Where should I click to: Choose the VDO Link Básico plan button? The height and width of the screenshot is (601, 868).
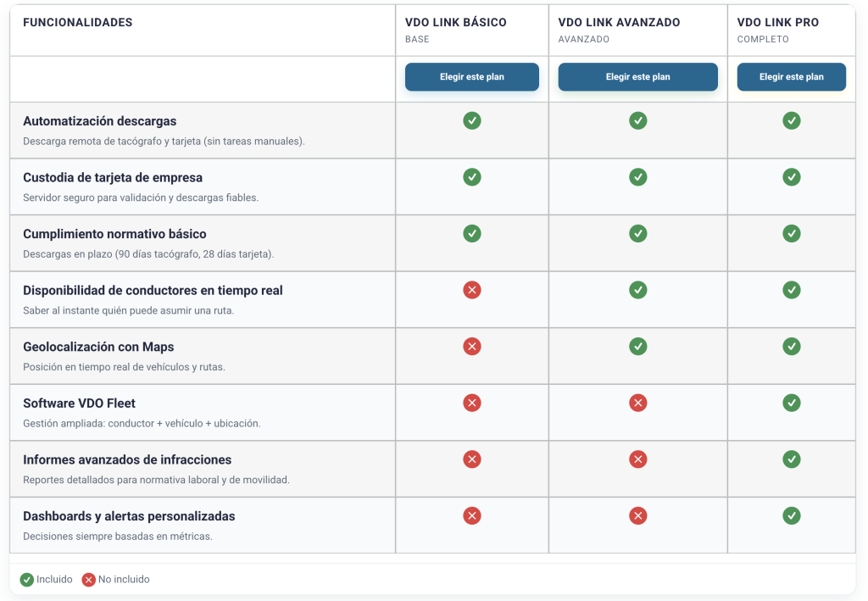(471, 76)
